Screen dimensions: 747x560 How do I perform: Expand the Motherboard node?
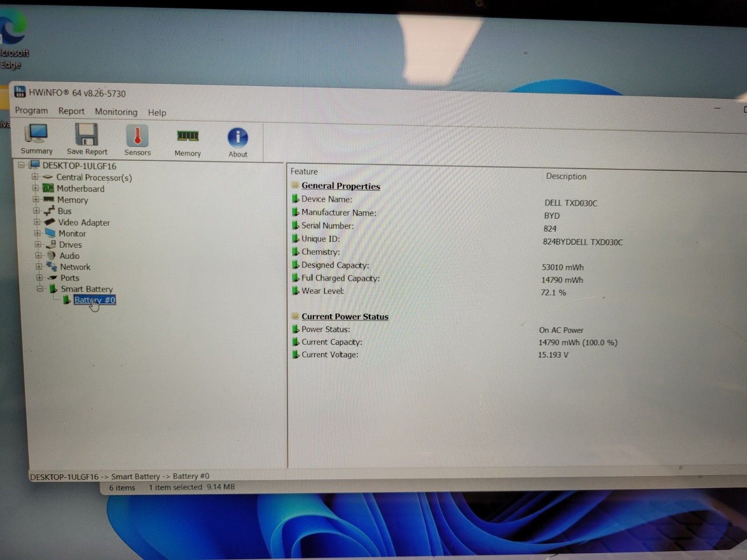35,188
